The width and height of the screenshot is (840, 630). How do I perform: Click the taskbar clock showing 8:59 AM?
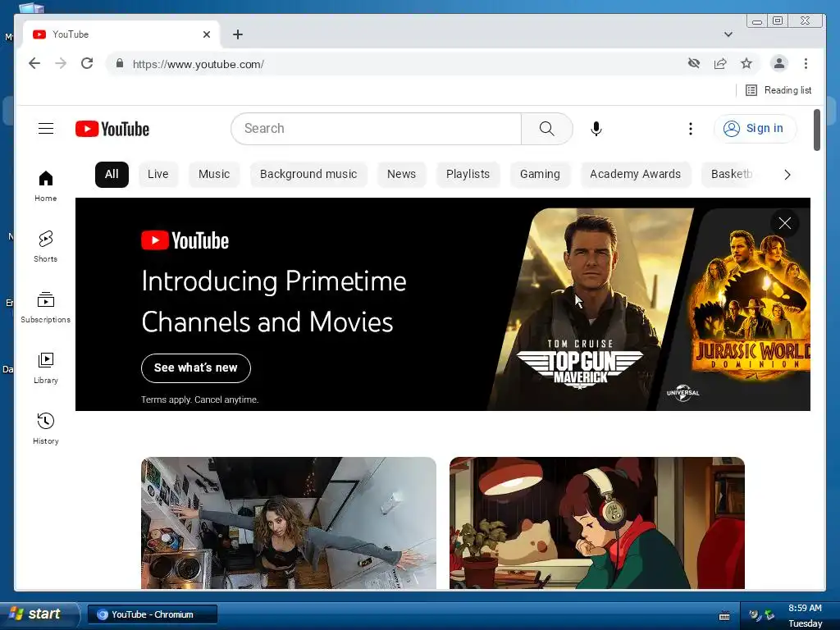pos(805,608)
